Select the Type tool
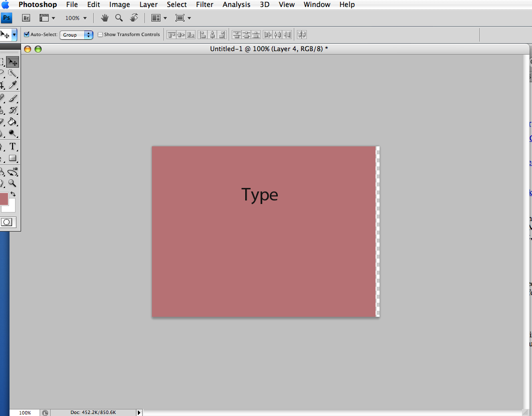 (13, 146)
